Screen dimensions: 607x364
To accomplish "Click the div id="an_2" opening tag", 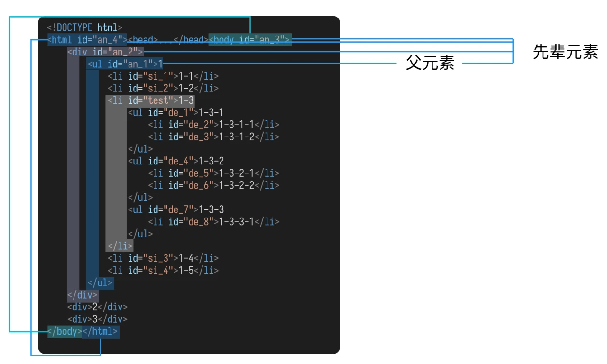I will pos(105,52).
